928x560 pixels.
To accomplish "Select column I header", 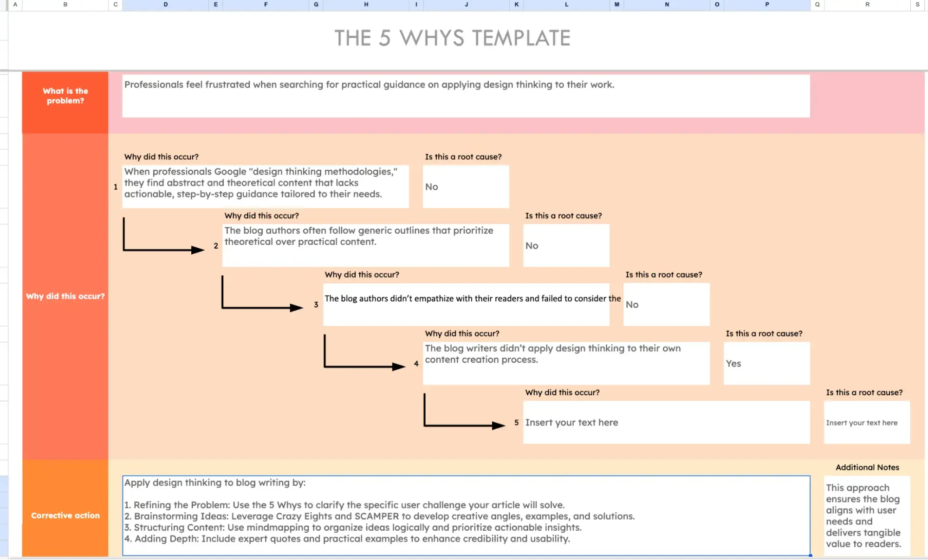I will coord(416,5).
